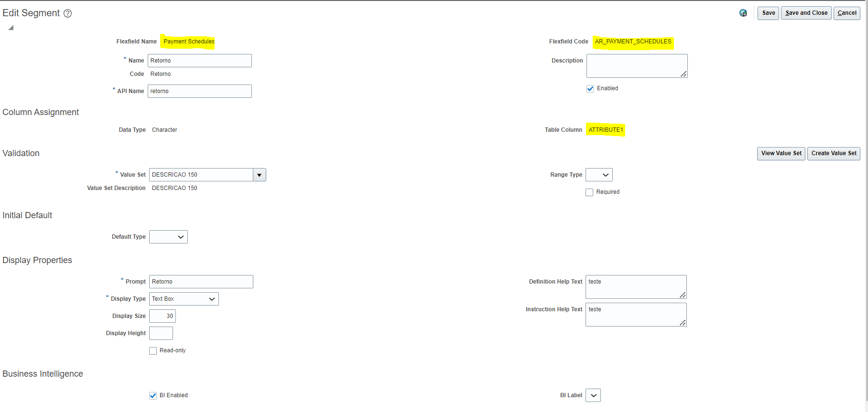Image resolution: width=868 pixels, height=412 pixels.
Task: Click the AR_PAYMENT_SCHEDULES flexfield code text
Action: [633, 42]
